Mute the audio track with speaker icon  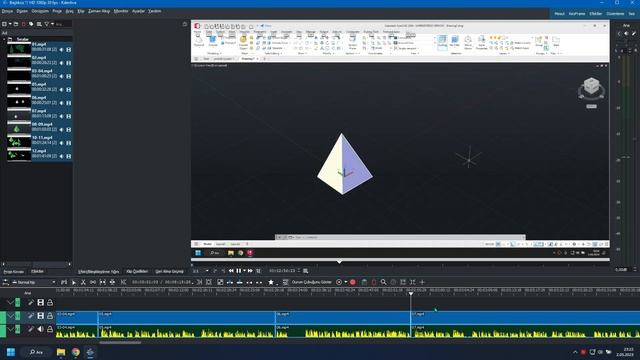[x=40, y=329]
